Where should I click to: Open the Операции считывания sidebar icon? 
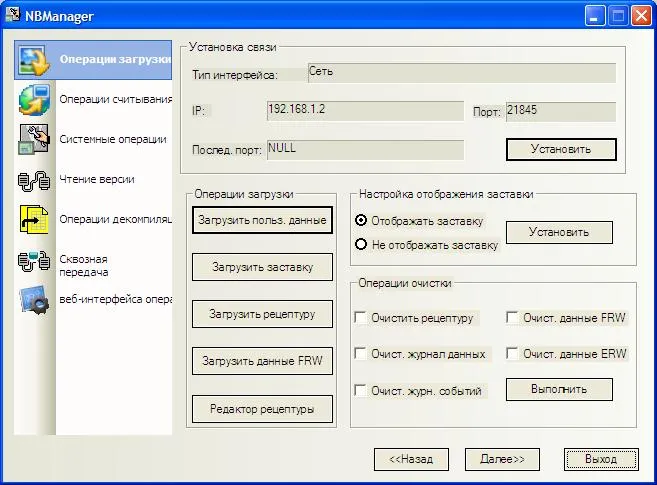coord(34,99)
